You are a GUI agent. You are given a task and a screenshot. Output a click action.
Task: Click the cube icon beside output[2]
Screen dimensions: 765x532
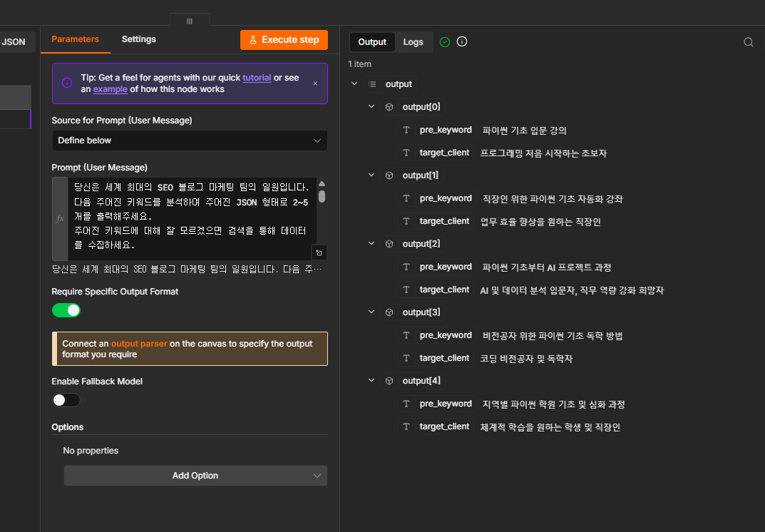tap(389, 244)
